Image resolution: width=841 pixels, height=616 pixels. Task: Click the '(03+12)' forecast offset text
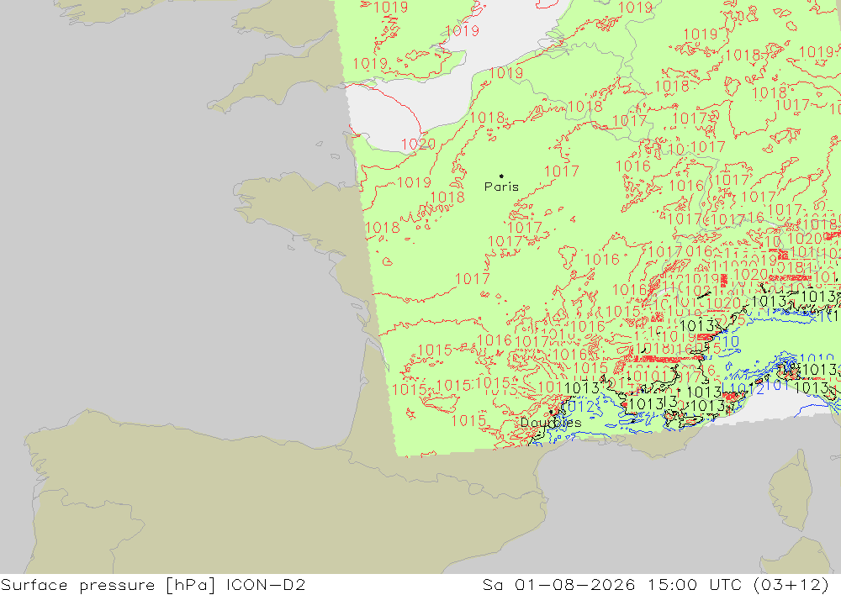791,585
